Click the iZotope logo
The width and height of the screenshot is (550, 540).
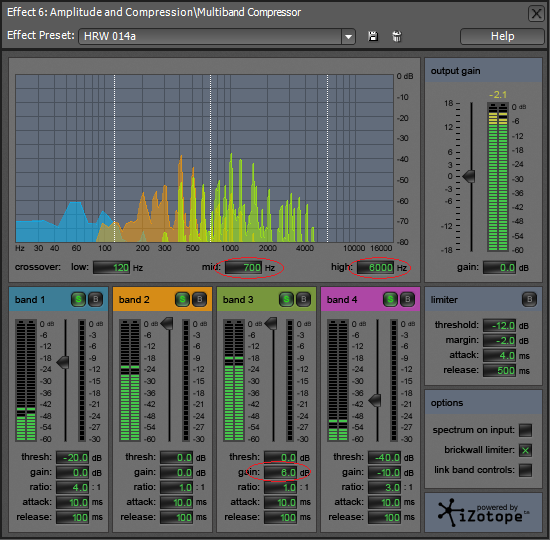tap(484, 513)
